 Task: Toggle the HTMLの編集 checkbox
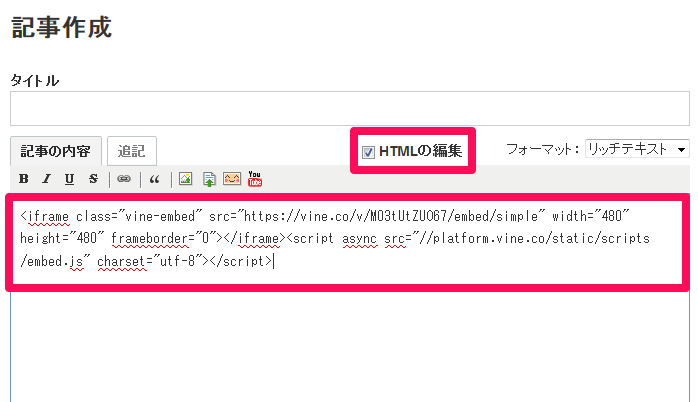click(x=368, y=152)
